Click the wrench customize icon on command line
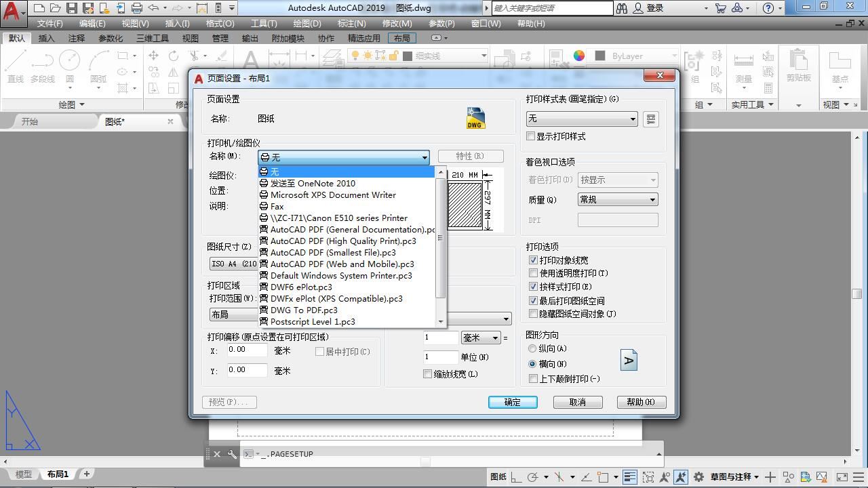 232,454
